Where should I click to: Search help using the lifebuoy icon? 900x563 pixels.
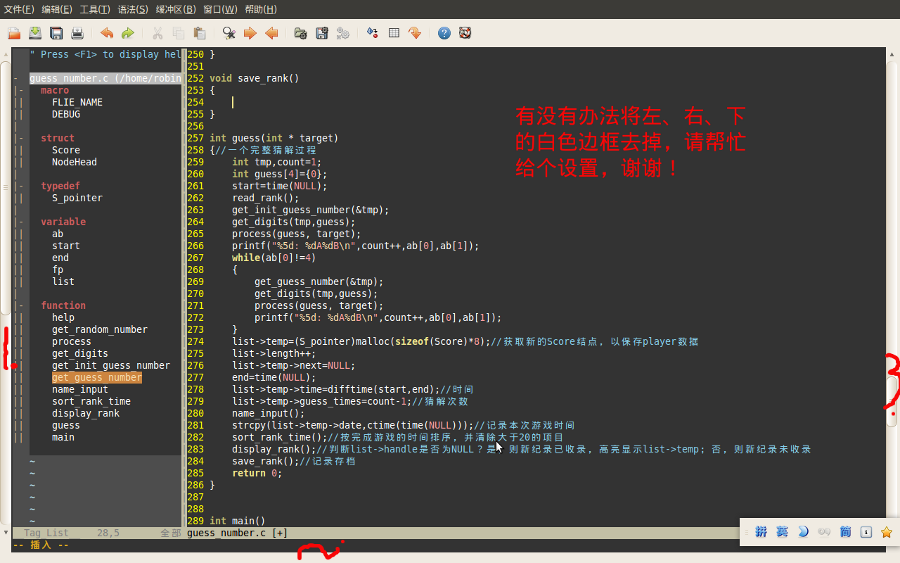tap(465, 33)
